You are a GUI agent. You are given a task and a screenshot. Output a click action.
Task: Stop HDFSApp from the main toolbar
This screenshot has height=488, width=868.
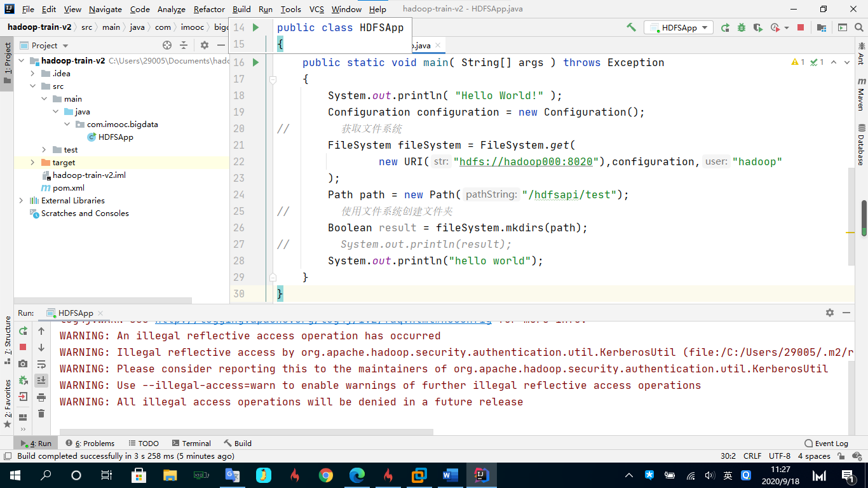click(801, 27)
